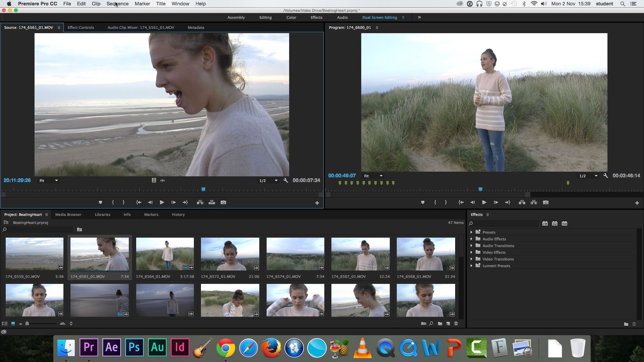Image resolution: width=644 pixels, height=362 pixels.
Task: Create a new custom bin in Effects panel
Action: (626, 324)
